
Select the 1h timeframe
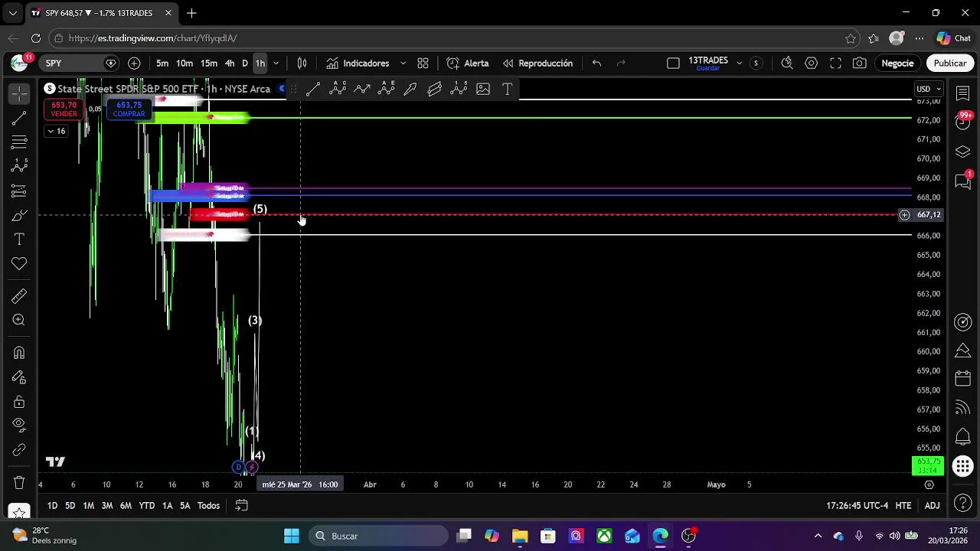pyautogui.click(x=260, y=64)
